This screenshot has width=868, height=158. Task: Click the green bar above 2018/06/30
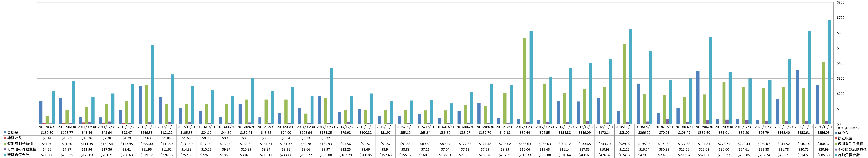click(624, 84)
